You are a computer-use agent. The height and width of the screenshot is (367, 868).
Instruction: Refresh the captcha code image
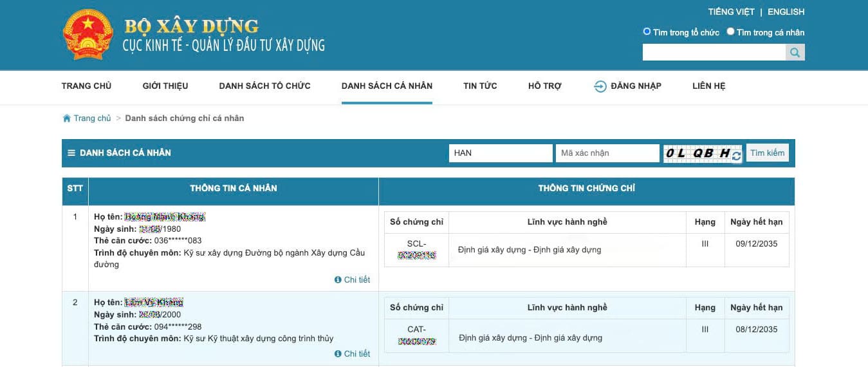point(737,156)
